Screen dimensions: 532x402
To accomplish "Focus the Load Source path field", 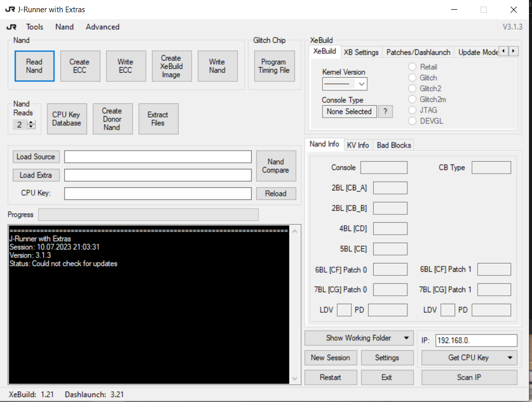I will click(158, 157).
